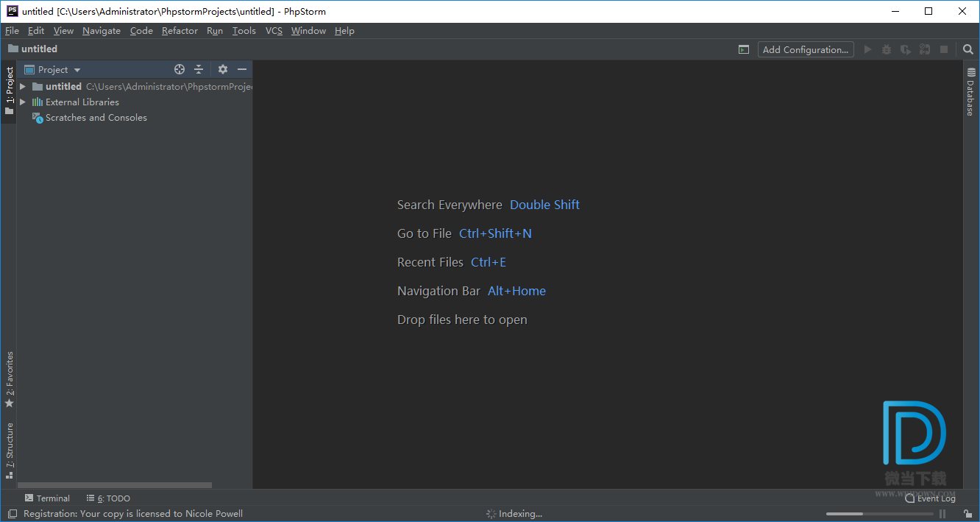Click the tool window quick access icon in status bar
Viewport: 980px width, 522px height.
click(12, 514)
